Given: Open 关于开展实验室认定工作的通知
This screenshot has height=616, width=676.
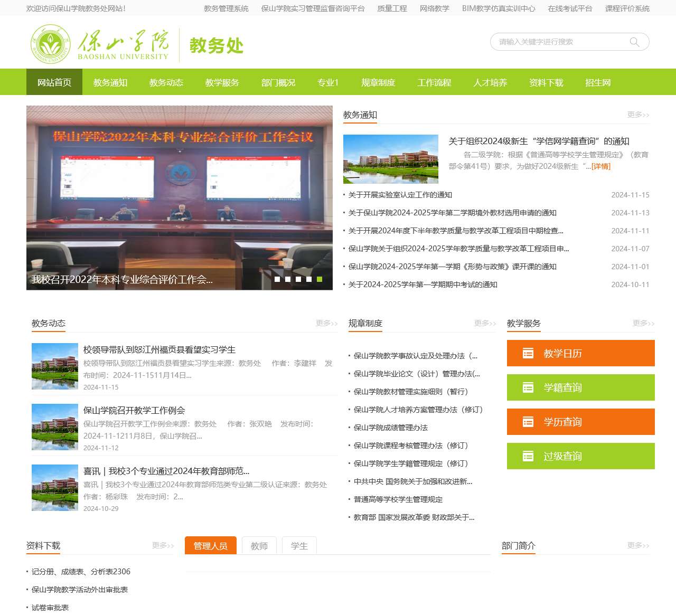Looking at the screenshot, I should [399, 194].
